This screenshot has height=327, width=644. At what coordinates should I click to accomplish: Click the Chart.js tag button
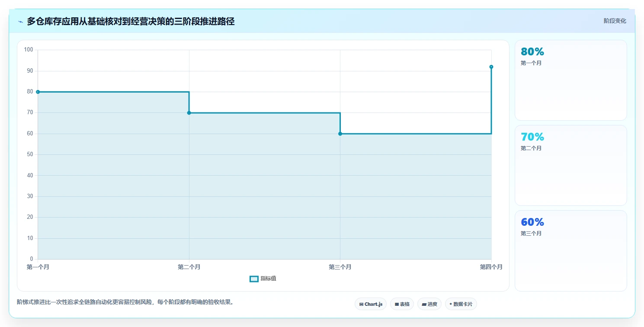371,304
